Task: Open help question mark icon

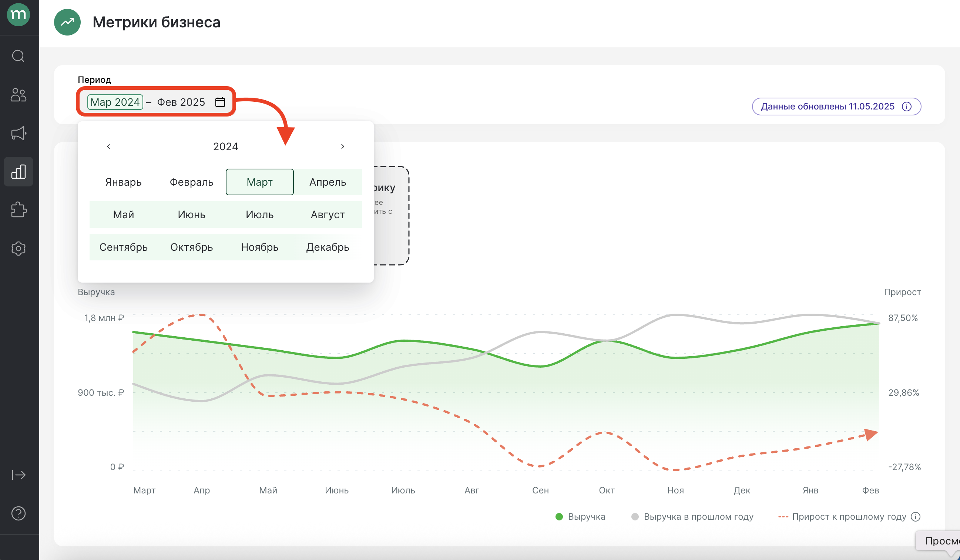Action: [x=18, y=513]
